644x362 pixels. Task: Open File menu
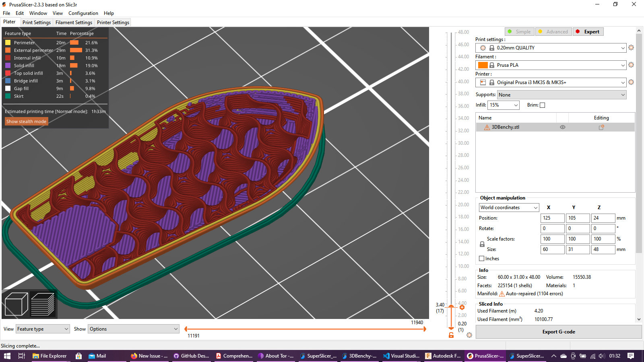(6, 13)
